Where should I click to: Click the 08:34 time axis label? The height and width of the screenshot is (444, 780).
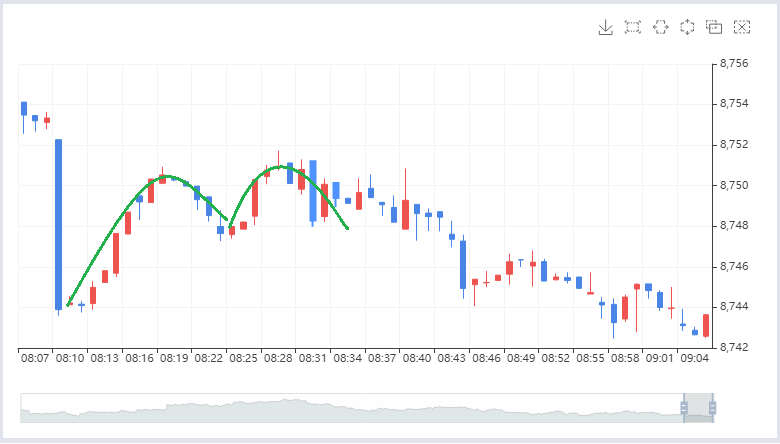[x=348, y=358]
